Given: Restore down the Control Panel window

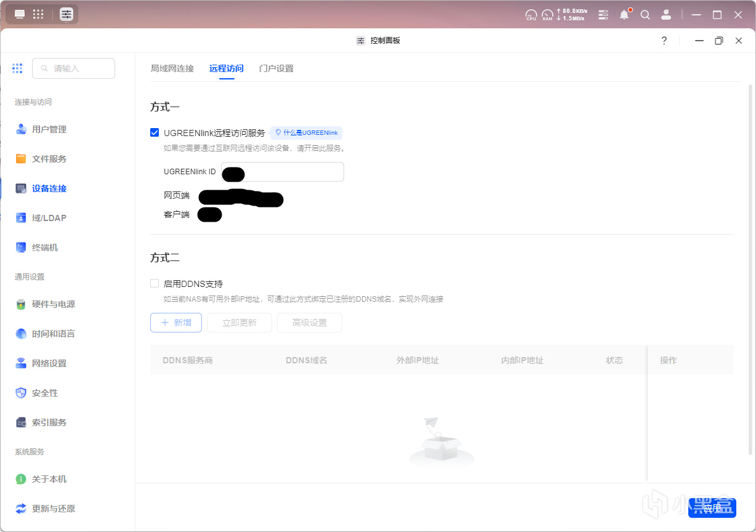Looking at the screenshot, I should pos(719,41).
